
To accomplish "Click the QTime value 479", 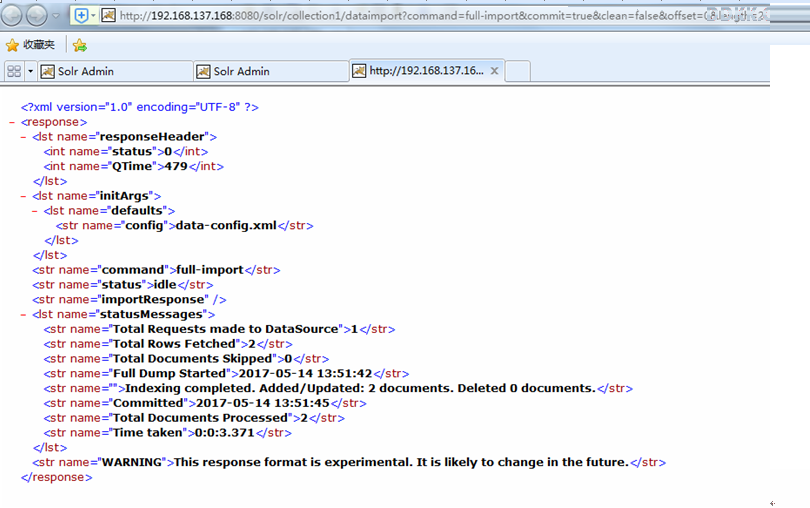I will pos(176,166).
